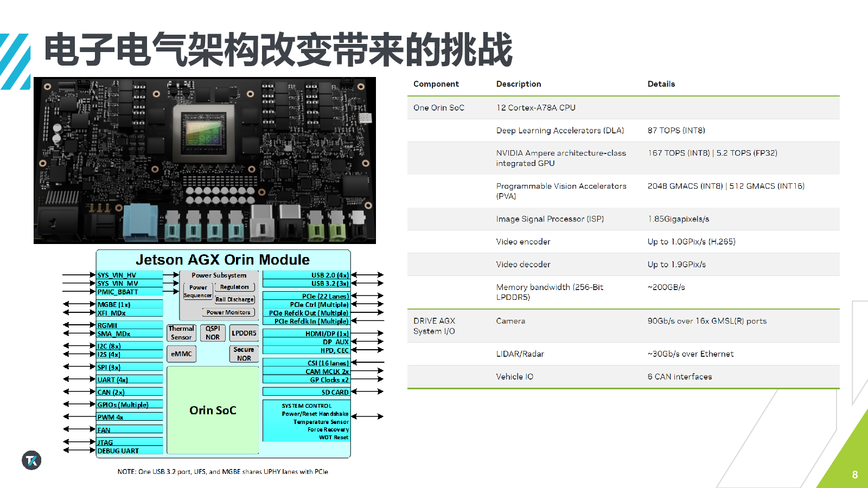The image size is (868, 488).
Task: Click the XFI_MDx label
Action: [x=112, y=313]
